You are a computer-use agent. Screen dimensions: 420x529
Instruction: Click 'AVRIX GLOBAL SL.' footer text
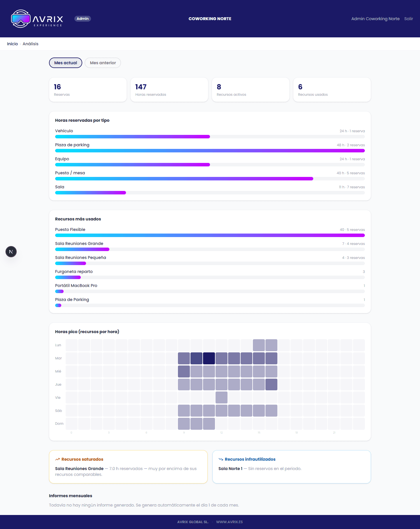click(x=193, y=522)
